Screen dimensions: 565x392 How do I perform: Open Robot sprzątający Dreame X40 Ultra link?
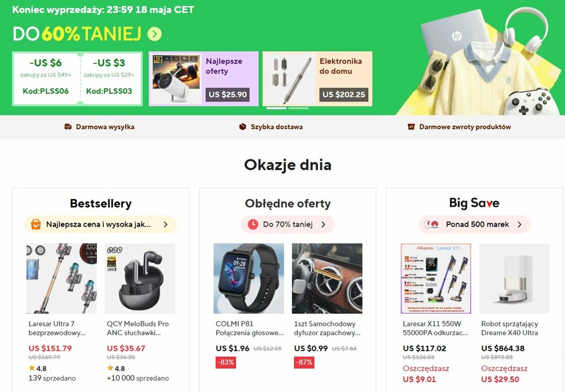coord(509,328)
